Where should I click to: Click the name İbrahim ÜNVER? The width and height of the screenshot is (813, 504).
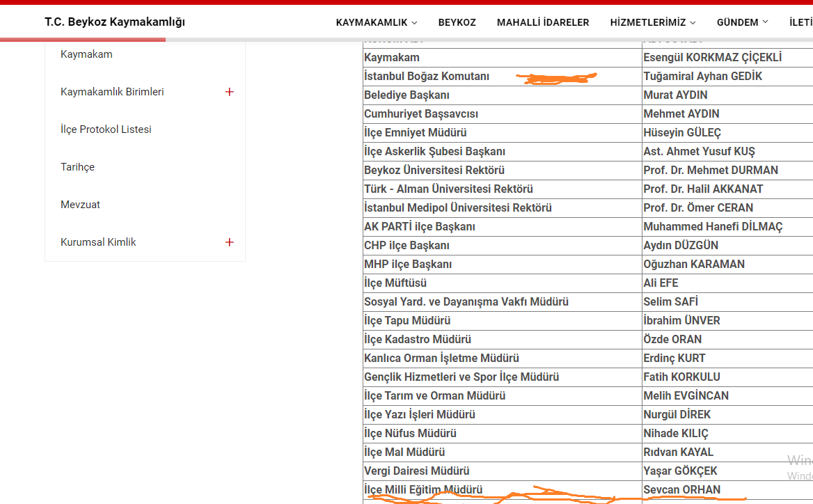(x=681, y=320)
